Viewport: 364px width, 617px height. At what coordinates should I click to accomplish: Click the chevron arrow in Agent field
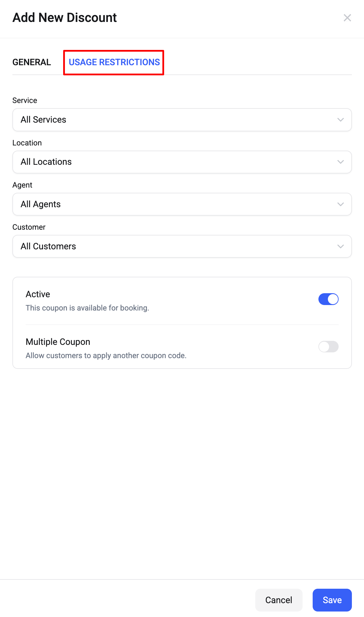[x=340, y=204]
